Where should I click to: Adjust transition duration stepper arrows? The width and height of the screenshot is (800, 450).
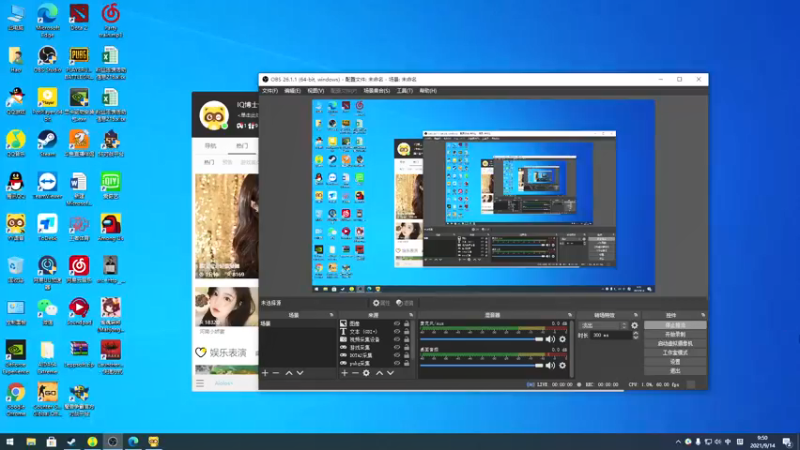click(635, 335)
